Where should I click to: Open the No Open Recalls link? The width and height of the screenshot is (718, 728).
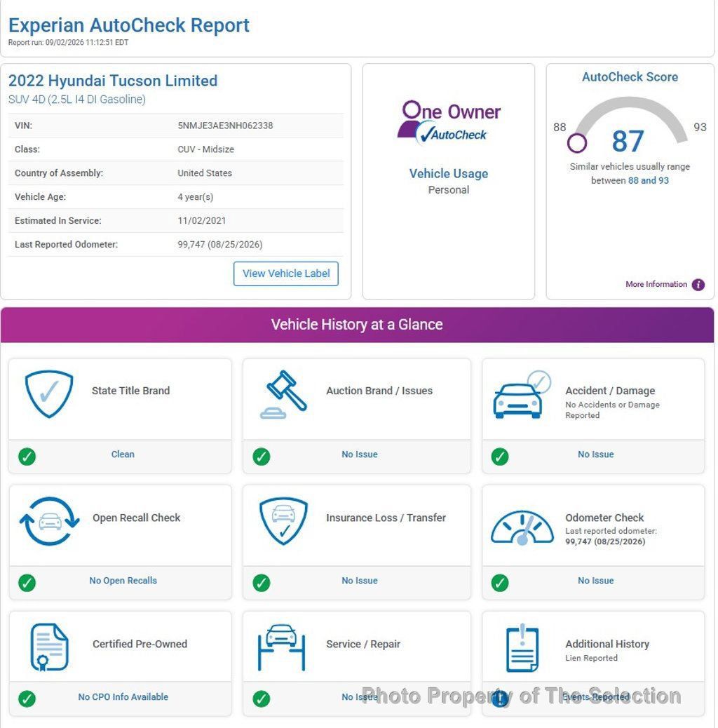click(123, 580)
